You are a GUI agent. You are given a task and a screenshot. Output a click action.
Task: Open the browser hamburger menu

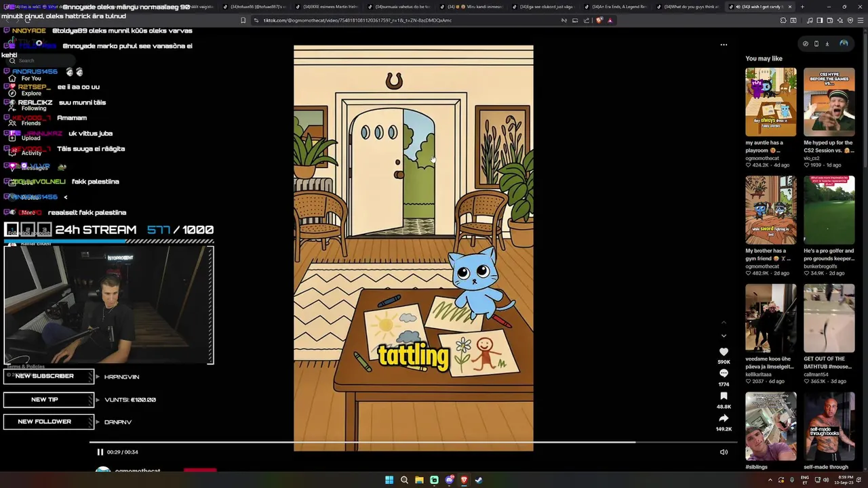(x=860, y=20)
